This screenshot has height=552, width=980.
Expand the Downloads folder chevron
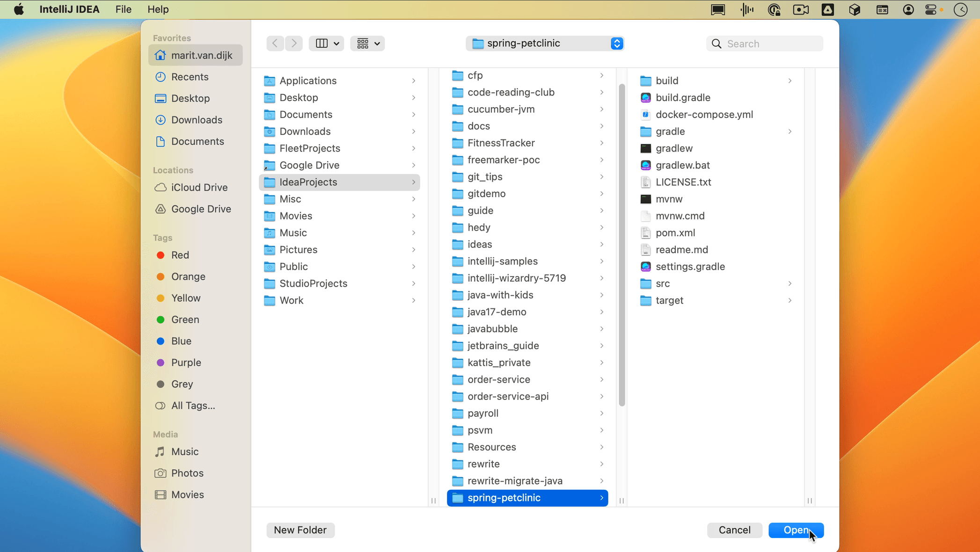coord(414,131)
